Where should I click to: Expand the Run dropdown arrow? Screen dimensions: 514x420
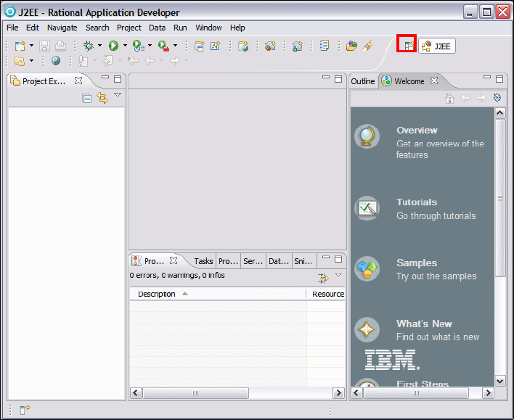pyautogui.click(x=125, y=45)
